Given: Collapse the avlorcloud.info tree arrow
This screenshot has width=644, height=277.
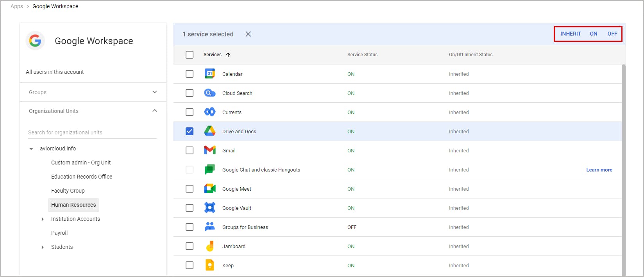Looking at the screenshot, I should pyautogui.click(x=31, y=149).
